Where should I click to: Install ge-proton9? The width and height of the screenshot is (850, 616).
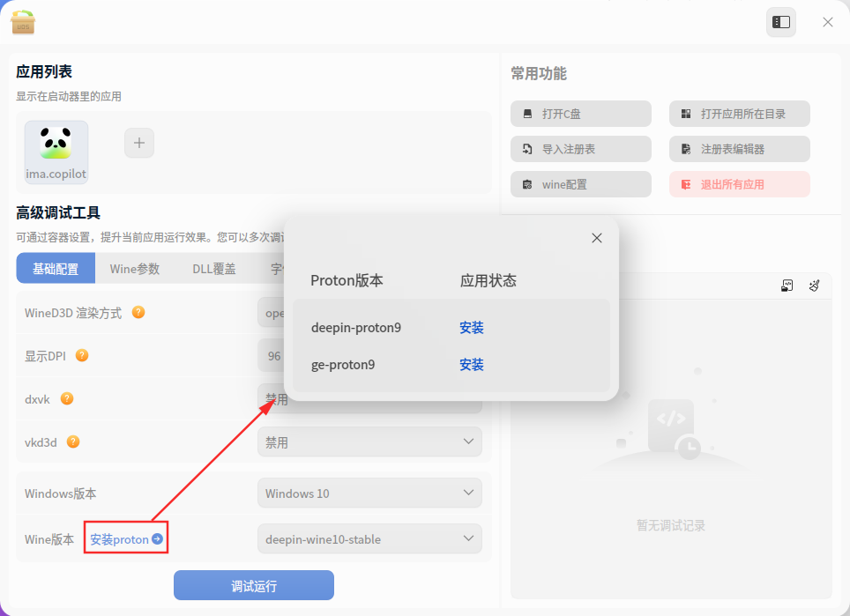click(x=471, y=365)
